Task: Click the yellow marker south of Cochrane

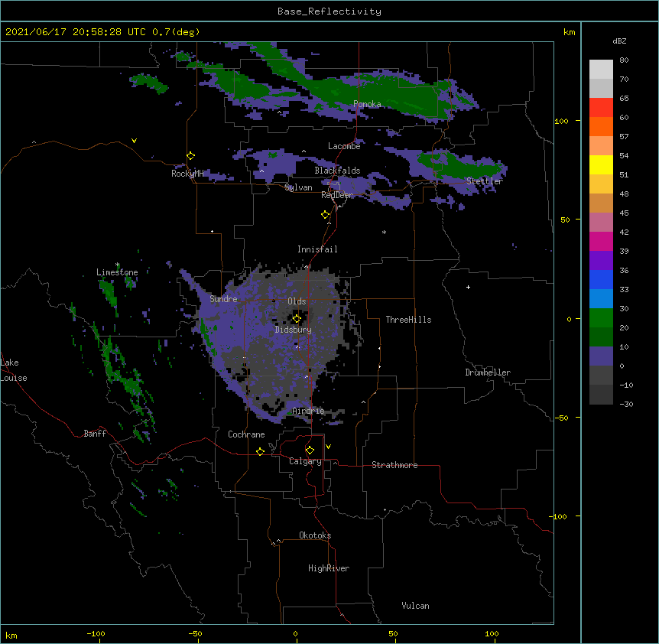Action: tap(260, 451)
